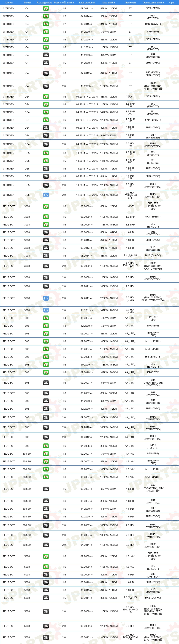Click the Pojemność silnika column header

tap(64, 3)
